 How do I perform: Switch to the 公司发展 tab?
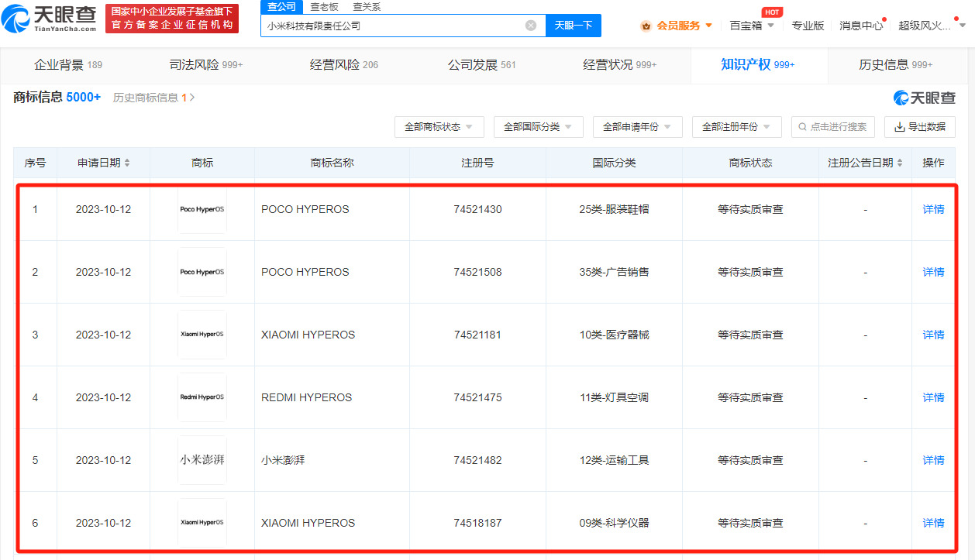coord(481,65)
